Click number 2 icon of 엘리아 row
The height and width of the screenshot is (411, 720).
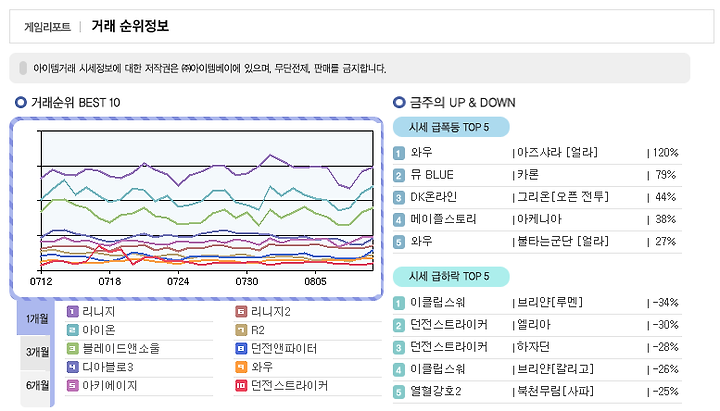pyautogui.click(x=399, y=325)
